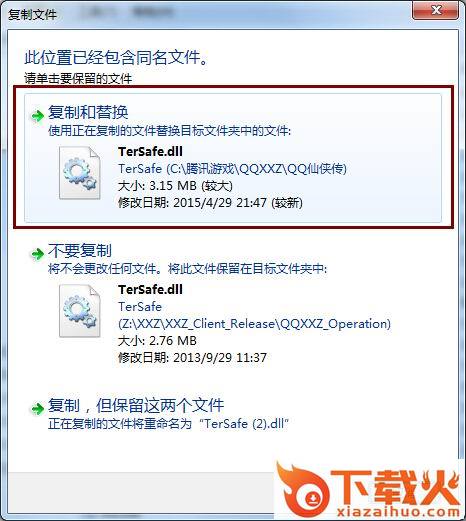Click 修改日期 2015/4/29 21:47 line
The width and height of the screenshot is (466, 521).
210,202
